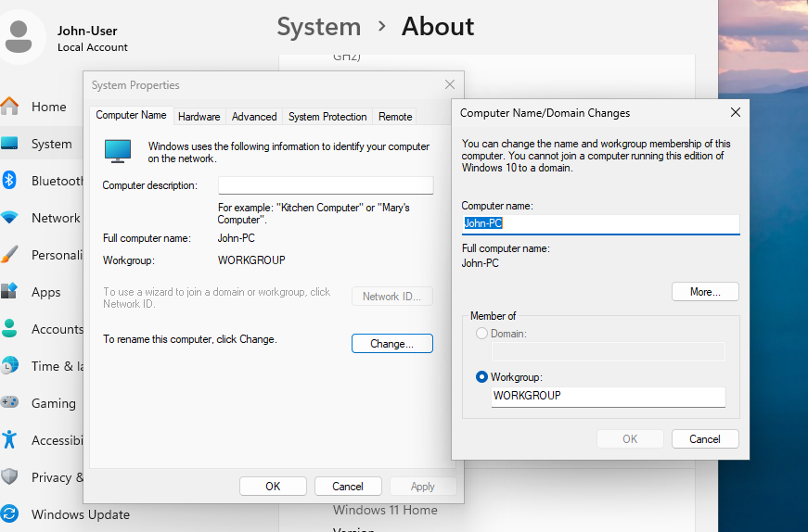Click OK in System Properties window
808x532 pixels.
click(273, 487)
